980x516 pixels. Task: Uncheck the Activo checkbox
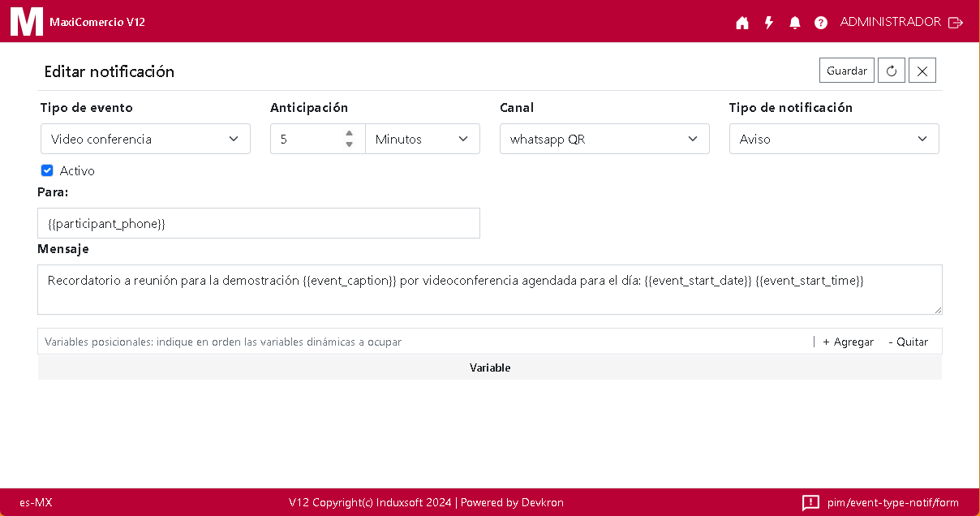pyautogui.click(x=47, y=170)
